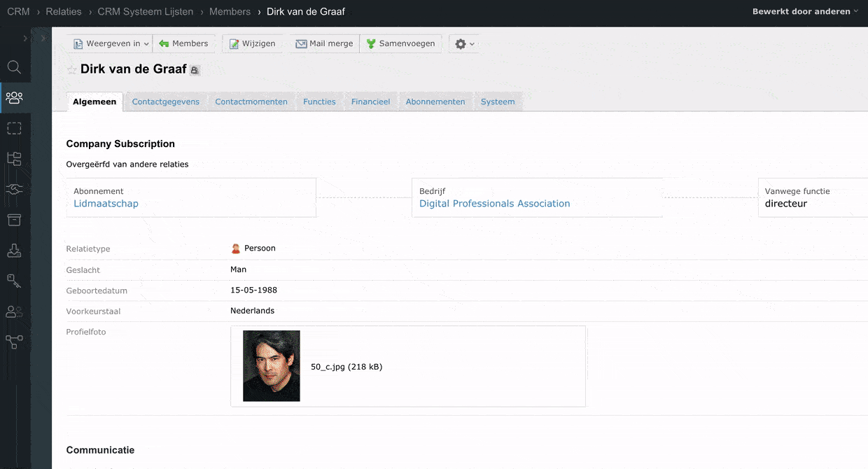Click the lock icon beside the name
Viewport: 868px width, 469px height.
pos(195,70)
